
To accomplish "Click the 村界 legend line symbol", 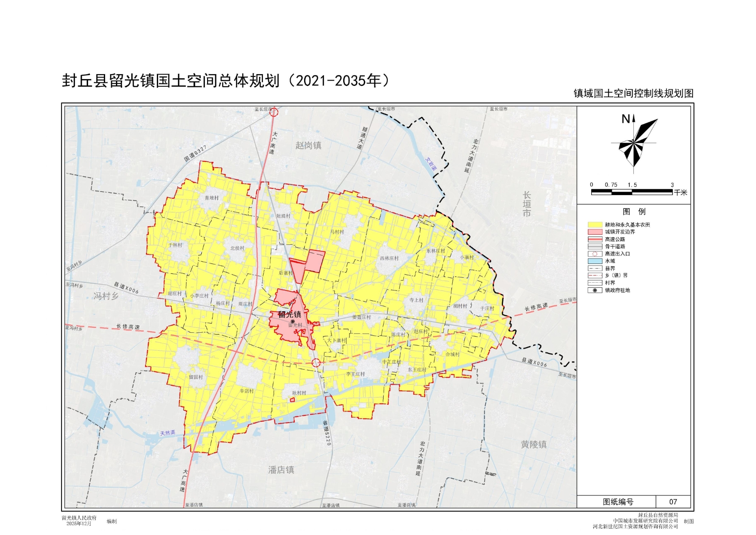I will coord(595,283).
